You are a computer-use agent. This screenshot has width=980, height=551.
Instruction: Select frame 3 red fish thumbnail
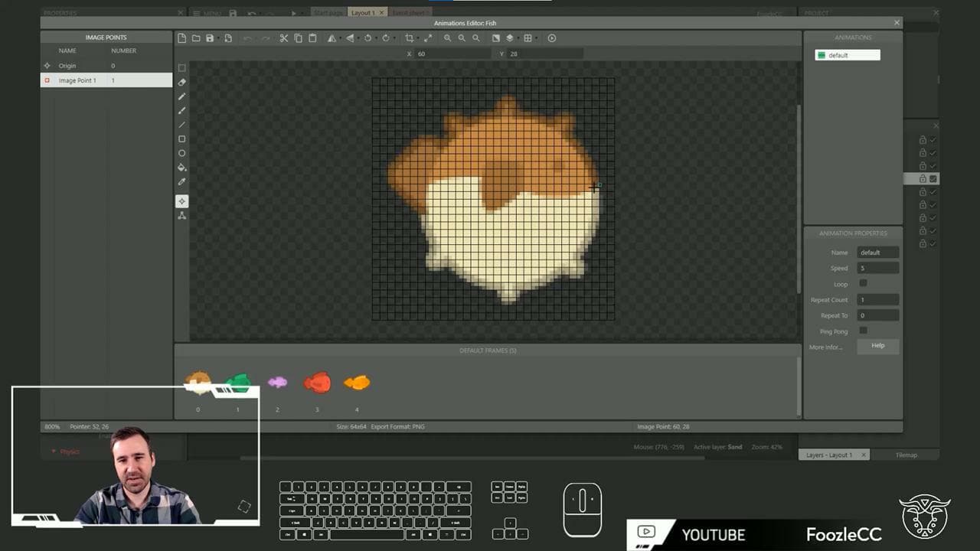pyautogui.click(x=317, y=383)
